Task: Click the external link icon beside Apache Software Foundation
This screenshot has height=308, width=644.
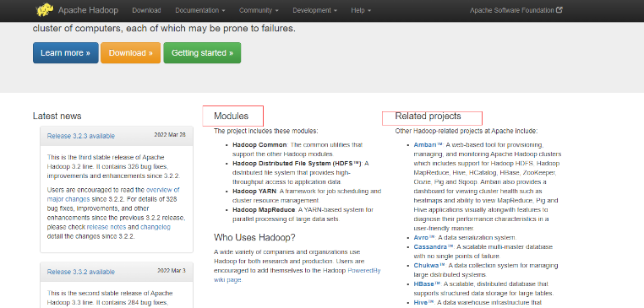Action: pos(559,10)
